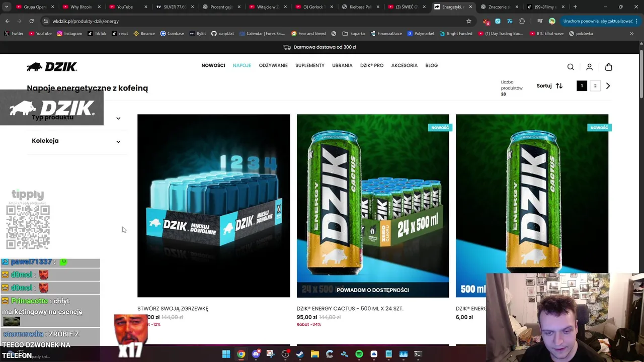This screenshot has height=362, width=644.
Task: Go to next products page arrow
Action: coord(608,86)
